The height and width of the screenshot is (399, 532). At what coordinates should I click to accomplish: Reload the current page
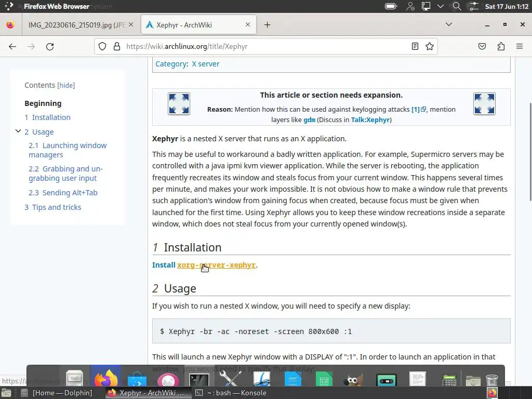coord(50,46)
